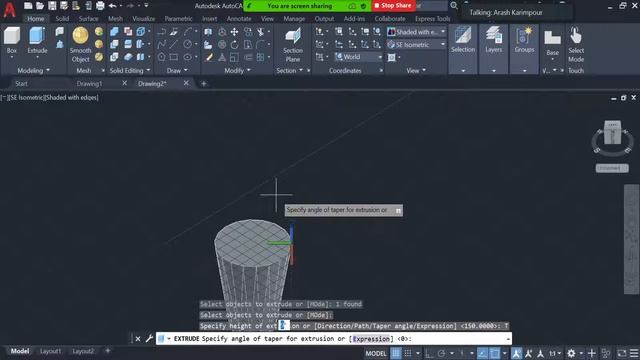Select the Box solid tool
The height and width of the screenshot is (360, 640).
pyautogui.click(x=12, y=36)
